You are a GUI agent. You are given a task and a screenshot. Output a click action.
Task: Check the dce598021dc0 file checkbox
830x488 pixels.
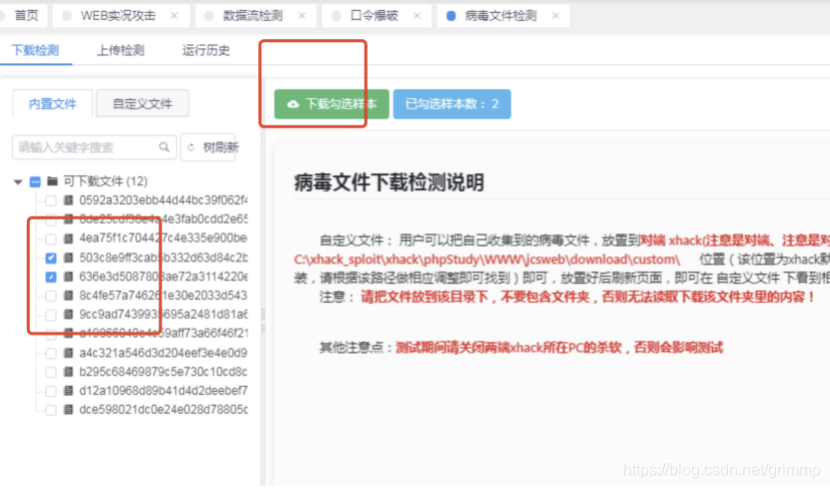tap(51, 410)
